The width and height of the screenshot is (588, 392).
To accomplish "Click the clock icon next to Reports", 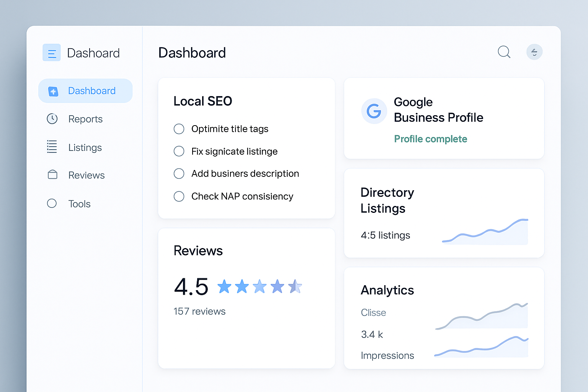I will pyautogui.click(x=52, y=119).
